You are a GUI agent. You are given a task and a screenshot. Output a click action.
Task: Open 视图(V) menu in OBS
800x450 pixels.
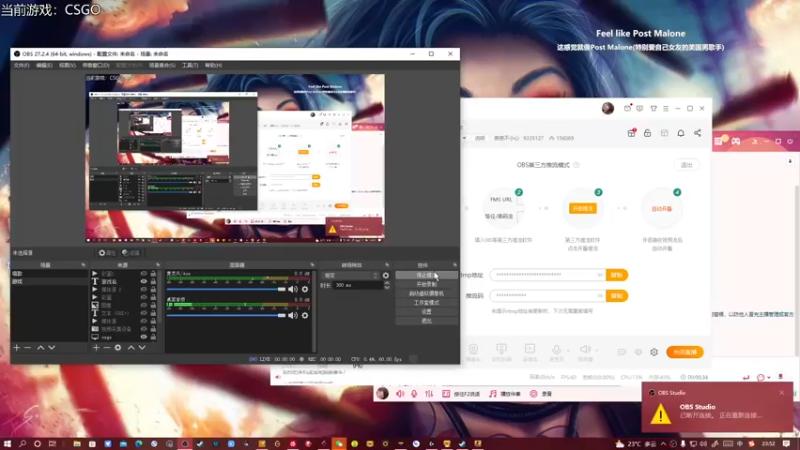(x=67, y=65)
